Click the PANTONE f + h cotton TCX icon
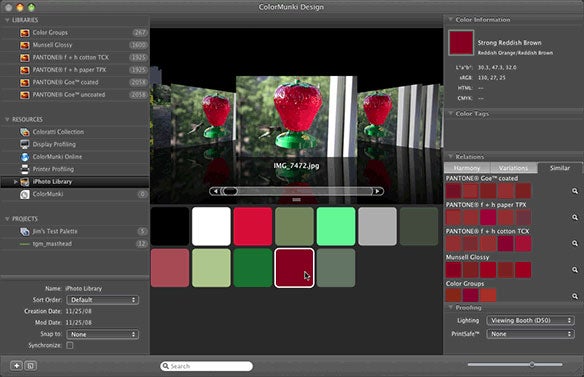This screenshot has height=377, width=584. tap(25, 58)
